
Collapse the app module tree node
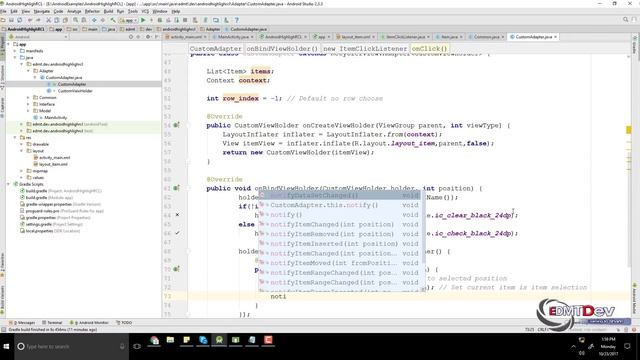coord(9,44)
